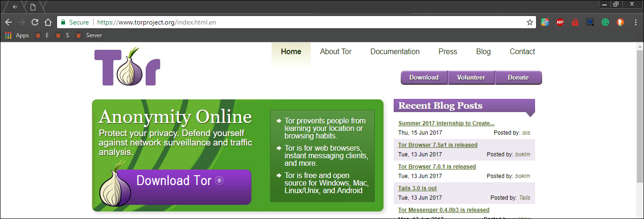The image size is (644, 219).
Task: Open the multicolor S extension icon
Action: click(x=545, y=22)
